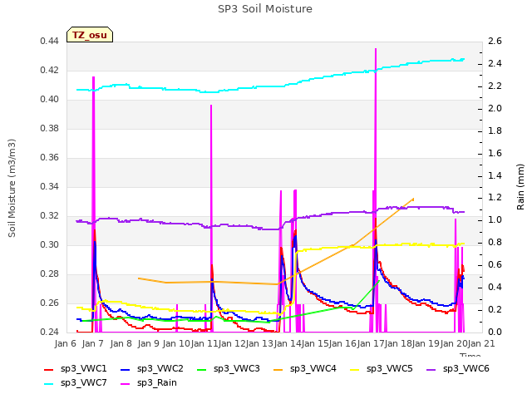532x399 pixels.
Task: Click the Jan 7 x-axis tick label
Action: pos(93,343)
